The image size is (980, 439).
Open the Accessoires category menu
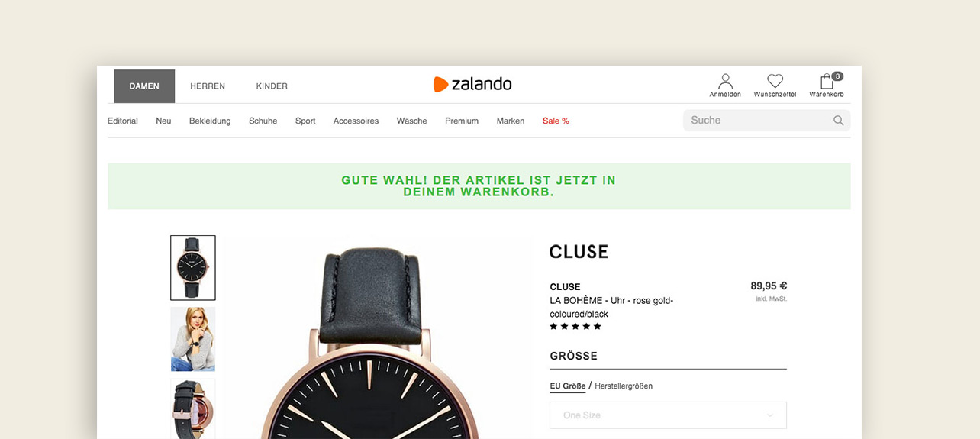click(x=356, y=121)
